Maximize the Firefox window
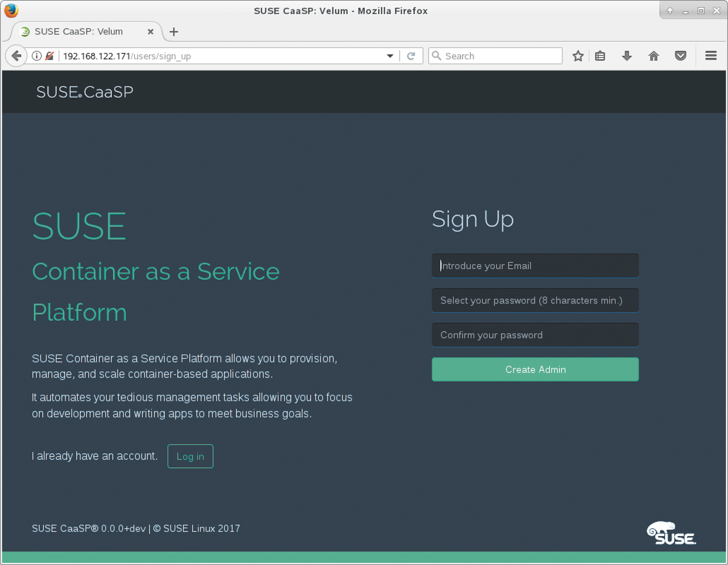This screenshot has height=565, width=728. (701, 11)
